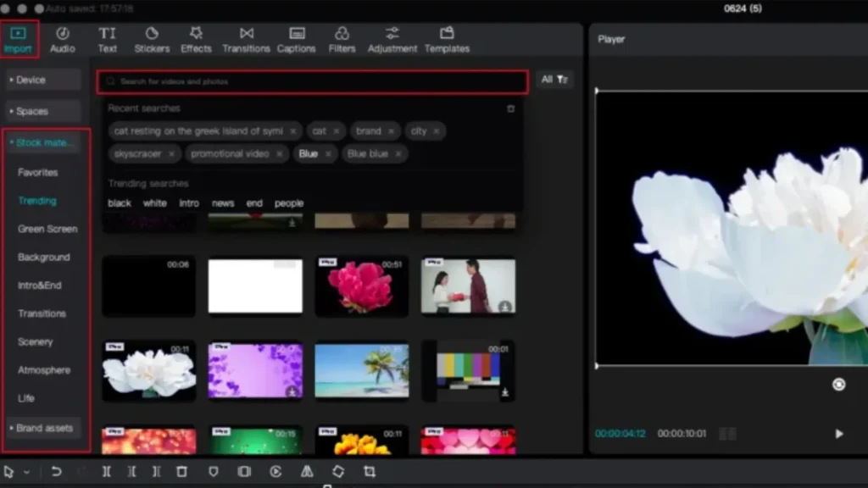This screenshot has width=868, height=488.
Task: Open the Templates tab
Action: click(447, 39)
